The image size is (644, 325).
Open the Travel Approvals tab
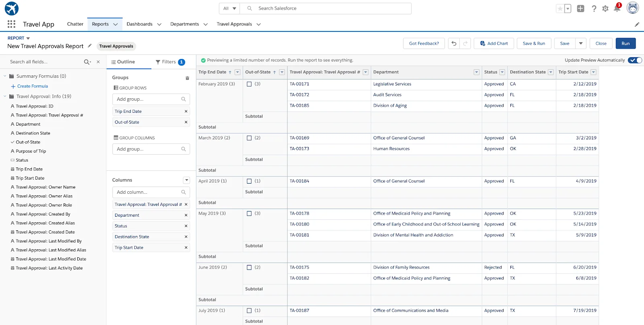tap(234, 24)
